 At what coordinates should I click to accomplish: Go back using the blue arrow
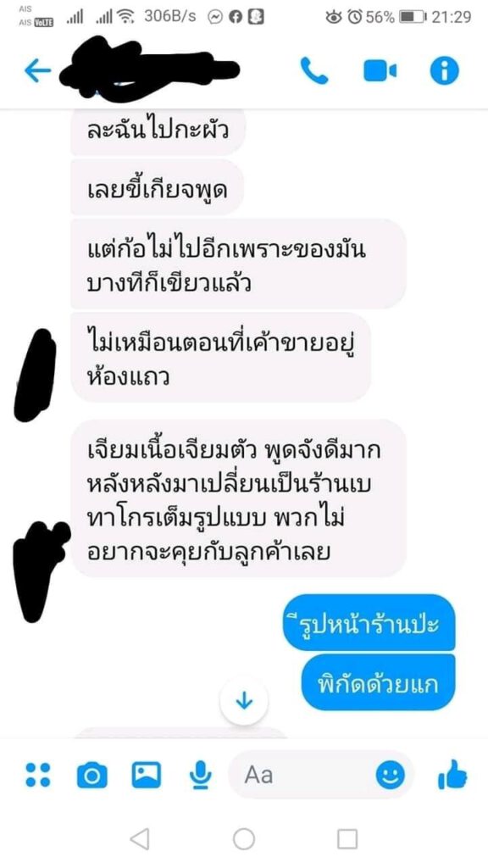(37, 71)
